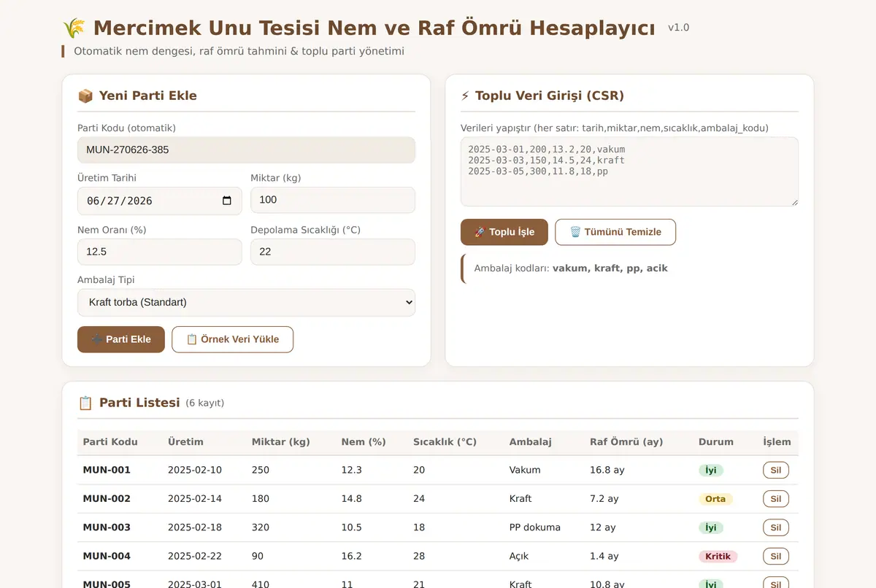Click the Raf Ömrü (ay) column header
876x588 pixels.
tap(626, 442)
